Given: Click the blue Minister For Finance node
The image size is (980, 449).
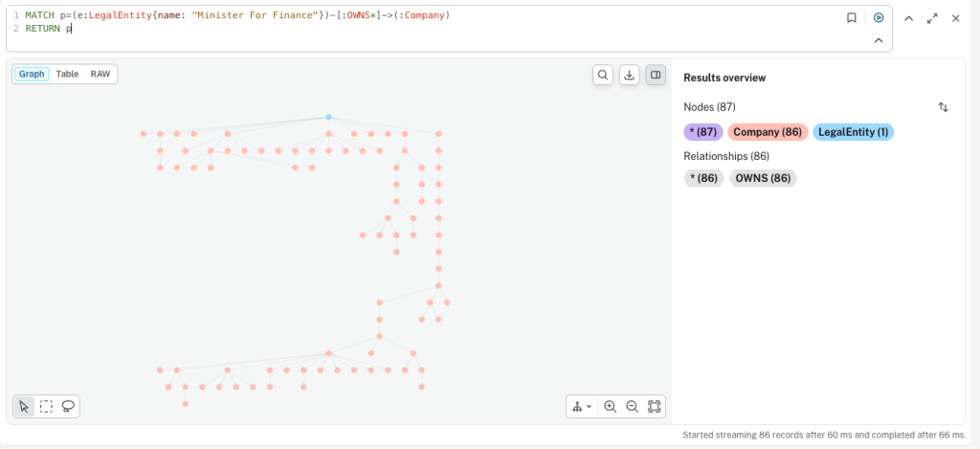Looking at the screenshot, I should 328,117.
